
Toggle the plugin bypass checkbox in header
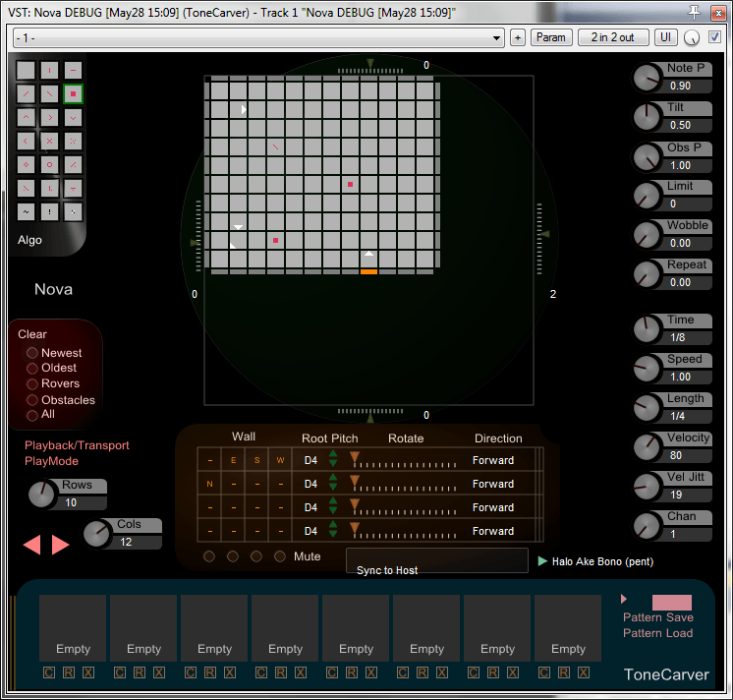[715, 37]
